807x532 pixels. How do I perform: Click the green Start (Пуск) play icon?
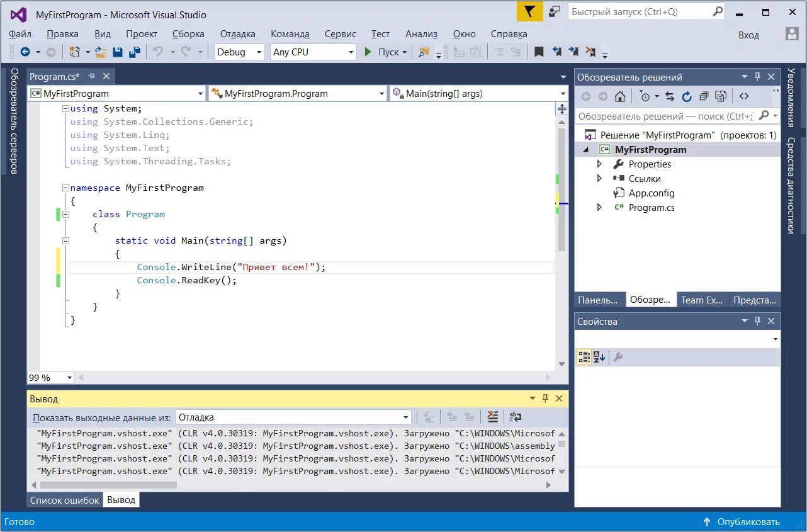tap(368, 52)
